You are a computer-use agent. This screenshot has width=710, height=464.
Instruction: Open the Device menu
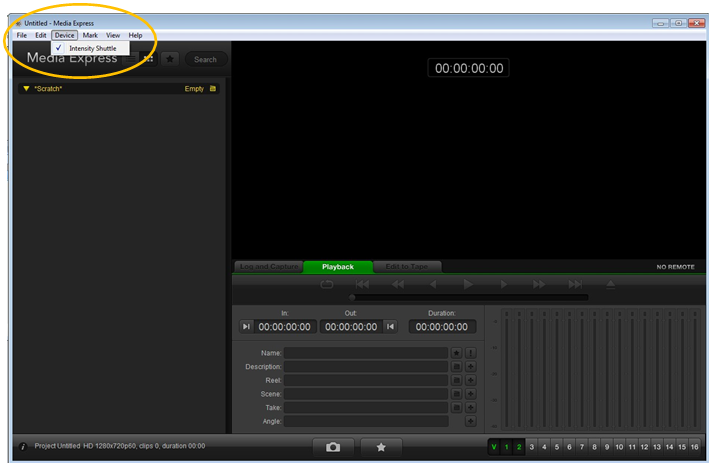pyautogui.click(x=64, y=35)
